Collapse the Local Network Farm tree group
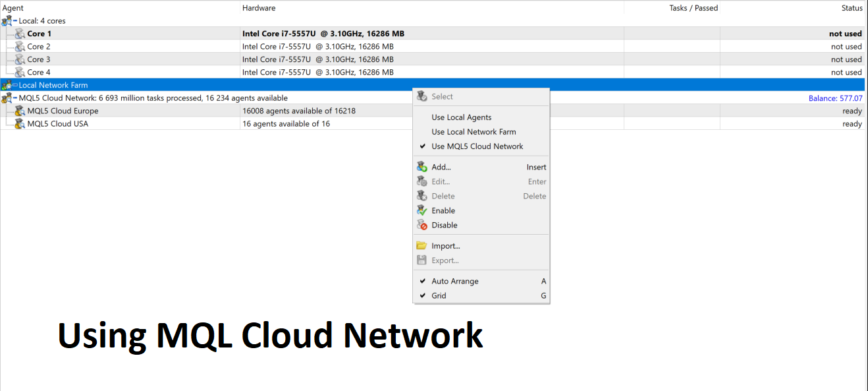 coord(15,85)
